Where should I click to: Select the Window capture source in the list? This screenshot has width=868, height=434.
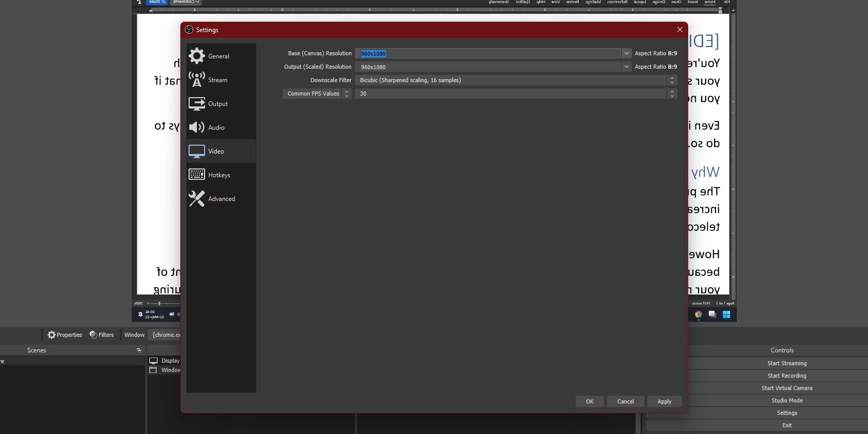[x=164, y=370]
